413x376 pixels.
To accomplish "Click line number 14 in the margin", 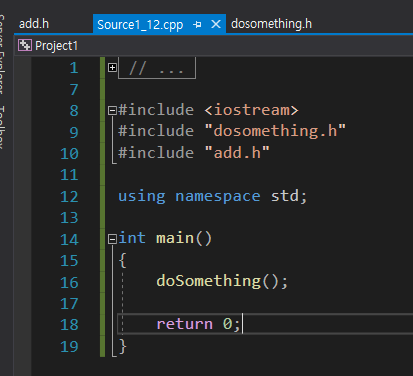I will [x=69, y=240].
